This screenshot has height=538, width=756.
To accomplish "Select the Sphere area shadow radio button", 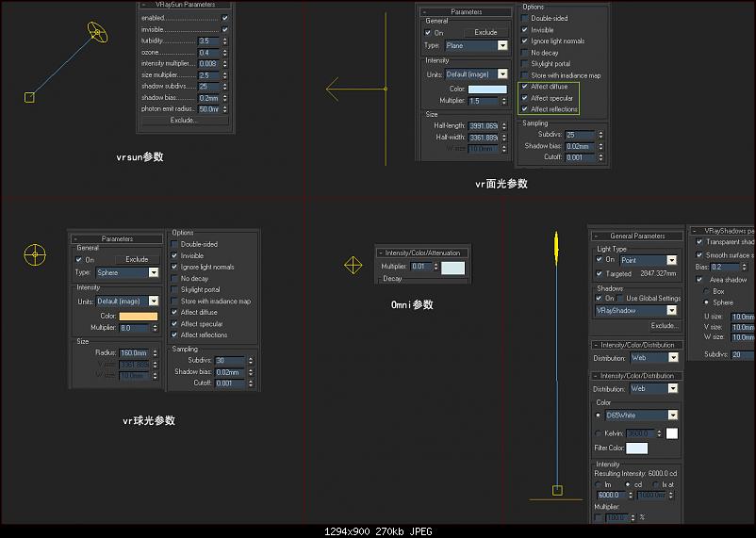I will tap(706, 302).
